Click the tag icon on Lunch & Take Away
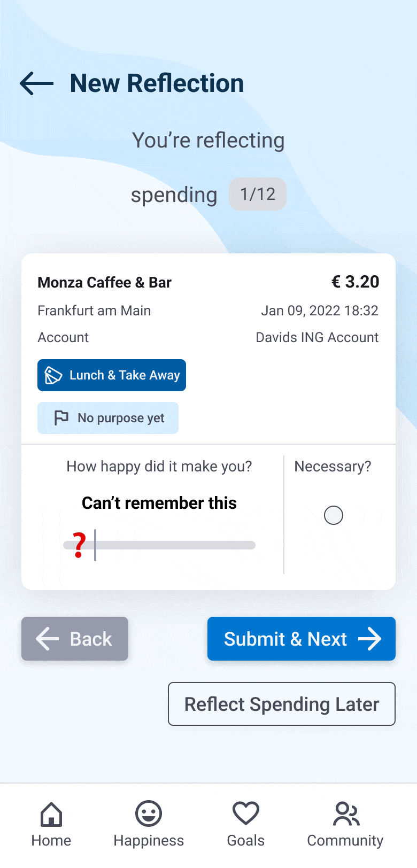The width and height of the screenshot is (417, 868). pos(53,375)
